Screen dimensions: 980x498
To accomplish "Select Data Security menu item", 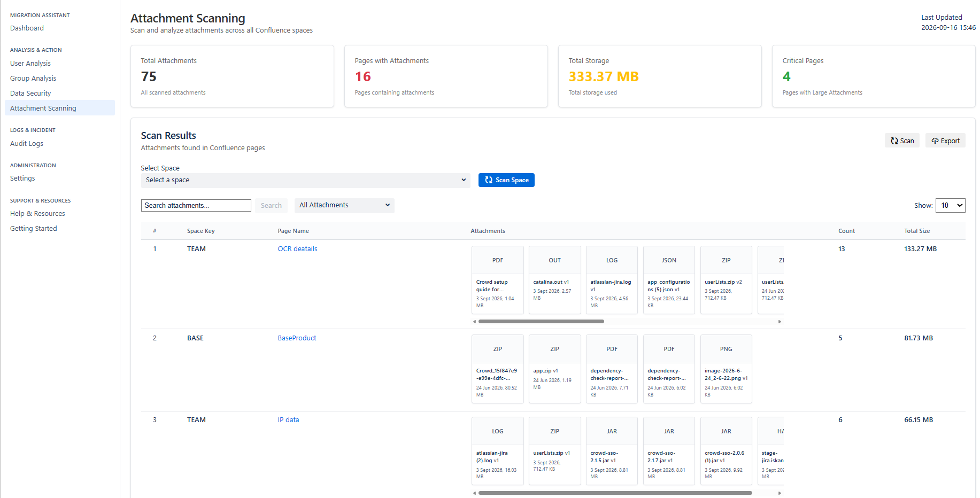I will (30, 94).
